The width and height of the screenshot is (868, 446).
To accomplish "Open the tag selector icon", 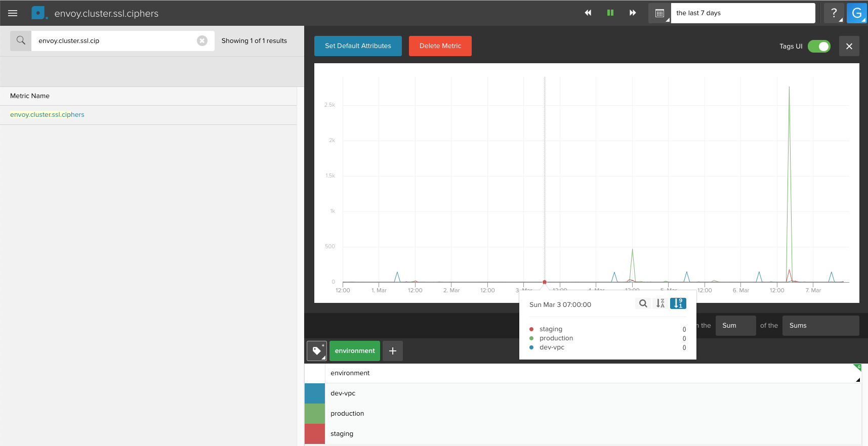I will click(x=317, y=351).
